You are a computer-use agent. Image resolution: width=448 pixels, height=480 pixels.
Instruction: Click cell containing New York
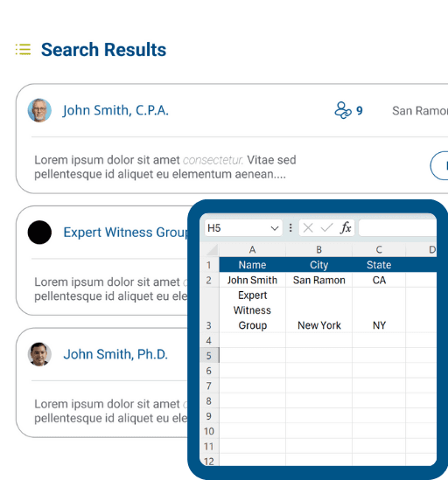318,310
